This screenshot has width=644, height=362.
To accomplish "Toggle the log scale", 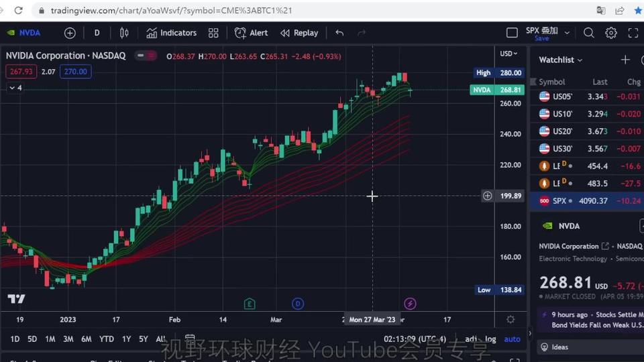I will coord(490,339).
